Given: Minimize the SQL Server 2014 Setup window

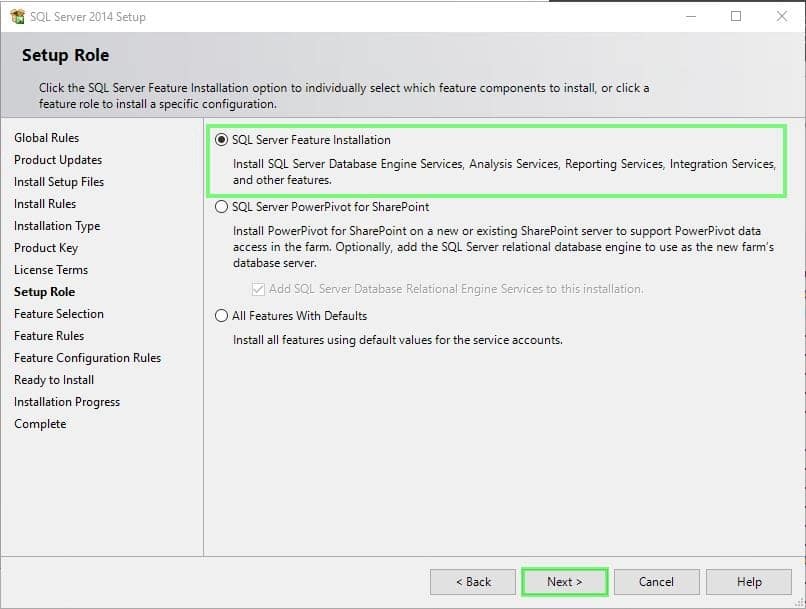Looking at the screenshot, I should tap(691, 16).
